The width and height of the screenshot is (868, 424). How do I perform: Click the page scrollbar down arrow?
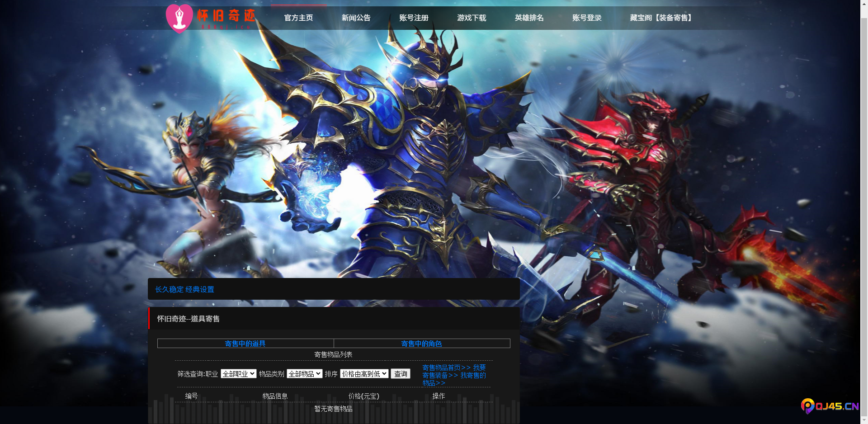(864, 420)
